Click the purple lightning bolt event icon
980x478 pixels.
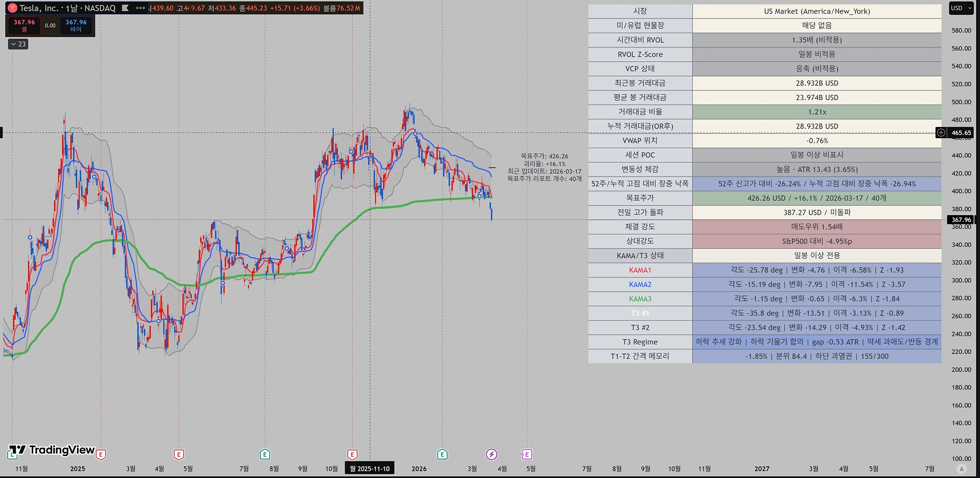coord(492,454)
